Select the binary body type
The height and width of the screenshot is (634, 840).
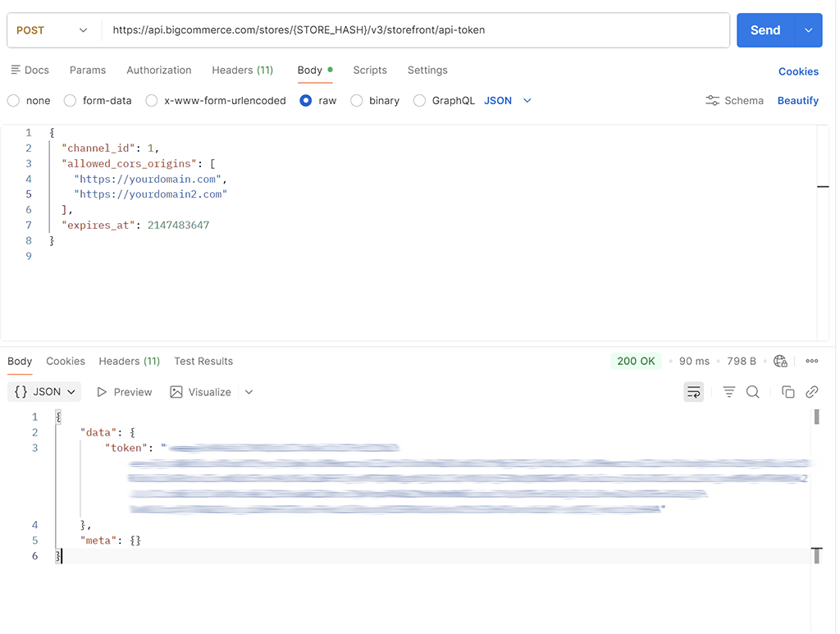point(356,101)
